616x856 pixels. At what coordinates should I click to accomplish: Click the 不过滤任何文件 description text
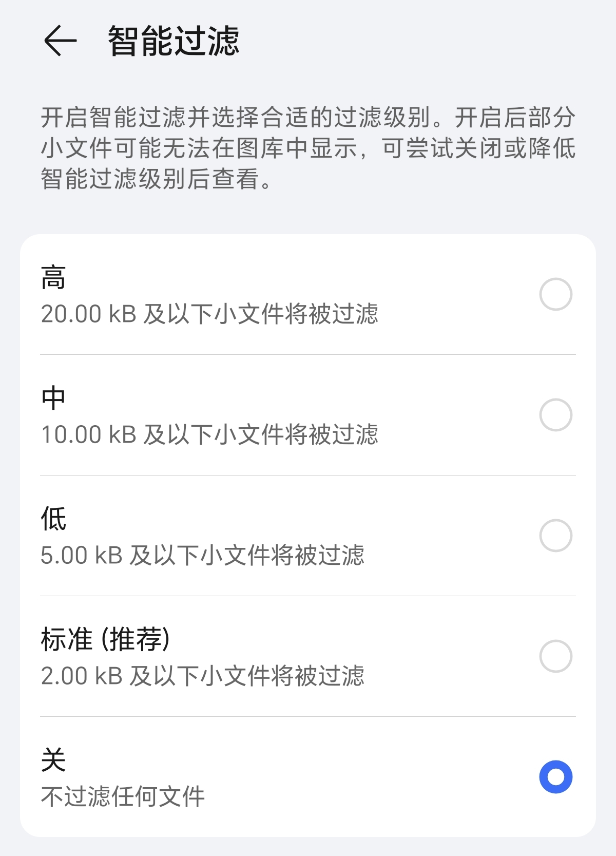coord(123,797)
